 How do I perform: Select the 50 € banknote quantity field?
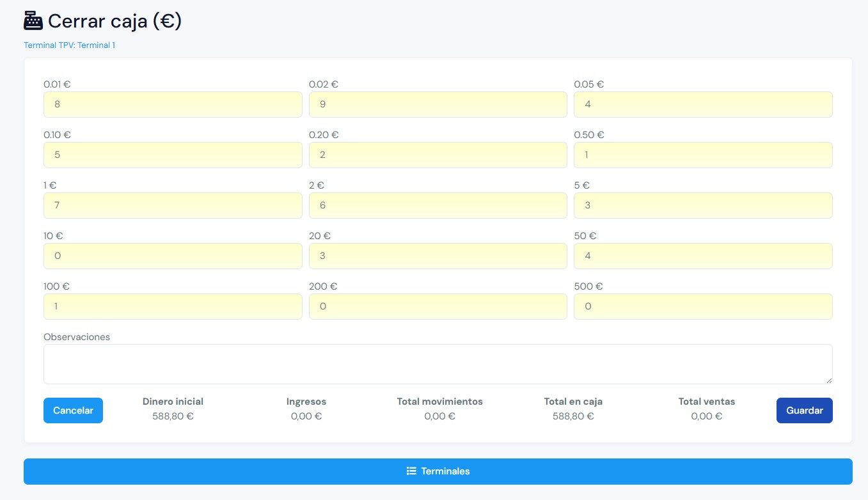pyautogui.click(x=703, y=256)
